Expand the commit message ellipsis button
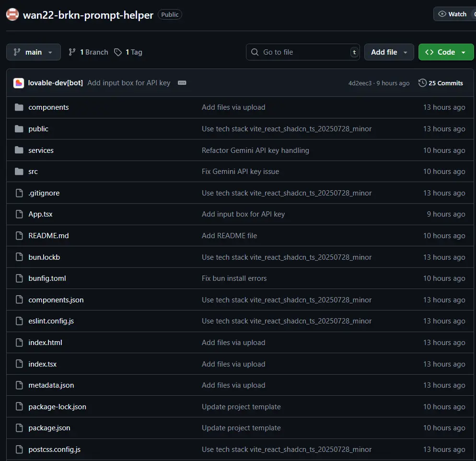This screenshot has height=461, width=476. click(182, 83)
